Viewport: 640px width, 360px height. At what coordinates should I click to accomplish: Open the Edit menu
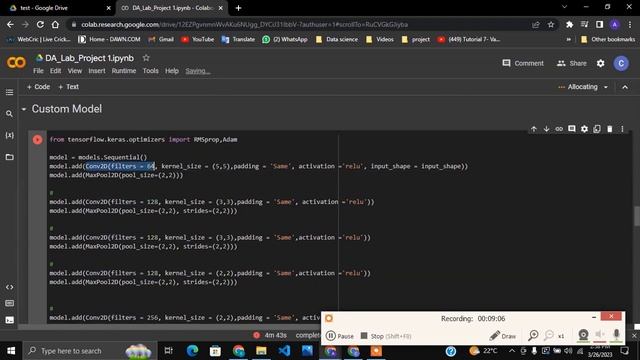point(56,71)
